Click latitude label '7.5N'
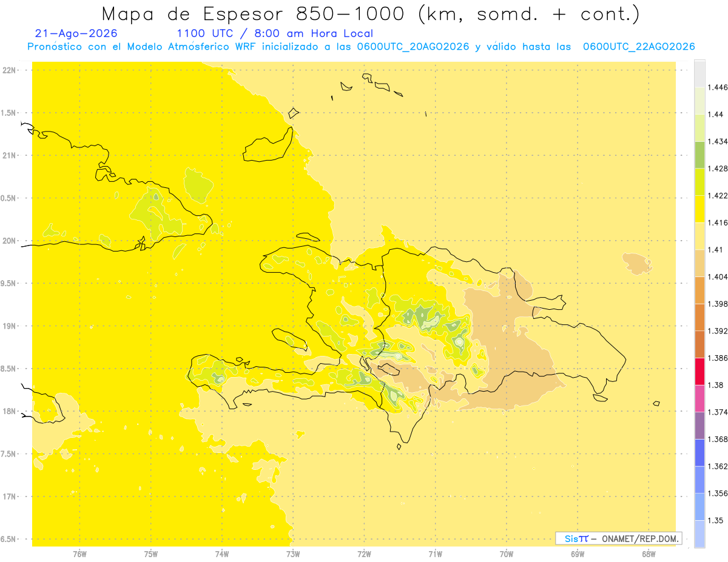 pos(8,454)
